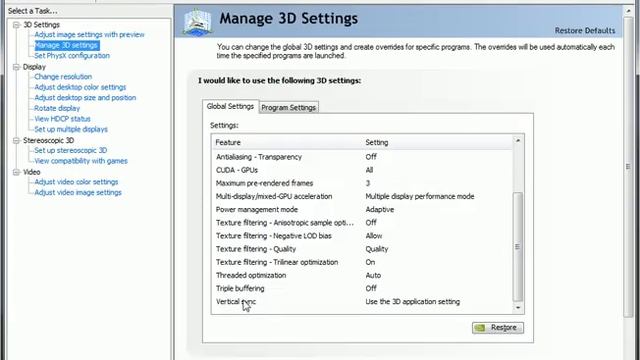The height and width of the screenshot is (360, 640).
Task: Collapse the 3D Settings tree node
Action: 16,25
